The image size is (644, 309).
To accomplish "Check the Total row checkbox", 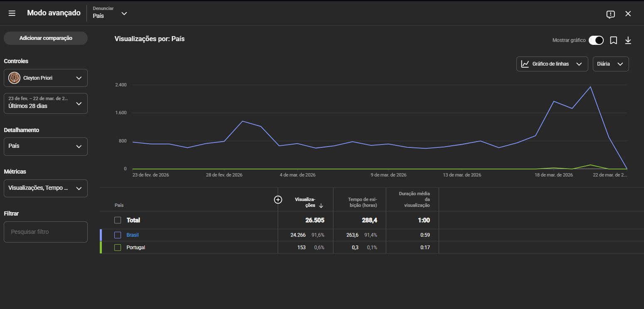I will point(118,220).
